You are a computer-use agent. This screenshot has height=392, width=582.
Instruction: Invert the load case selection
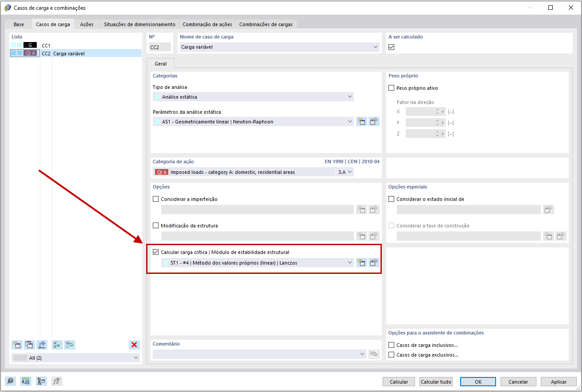(x=69, y=345)
